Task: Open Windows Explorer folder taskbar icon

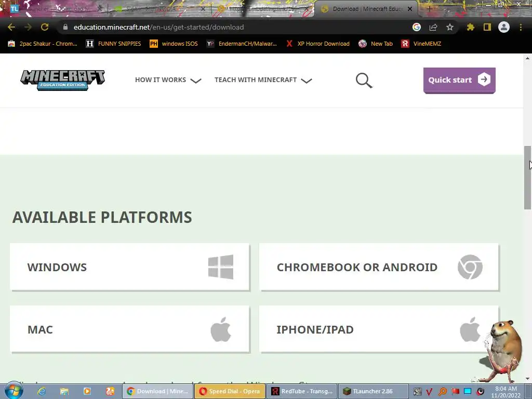Action: point(64,391)
